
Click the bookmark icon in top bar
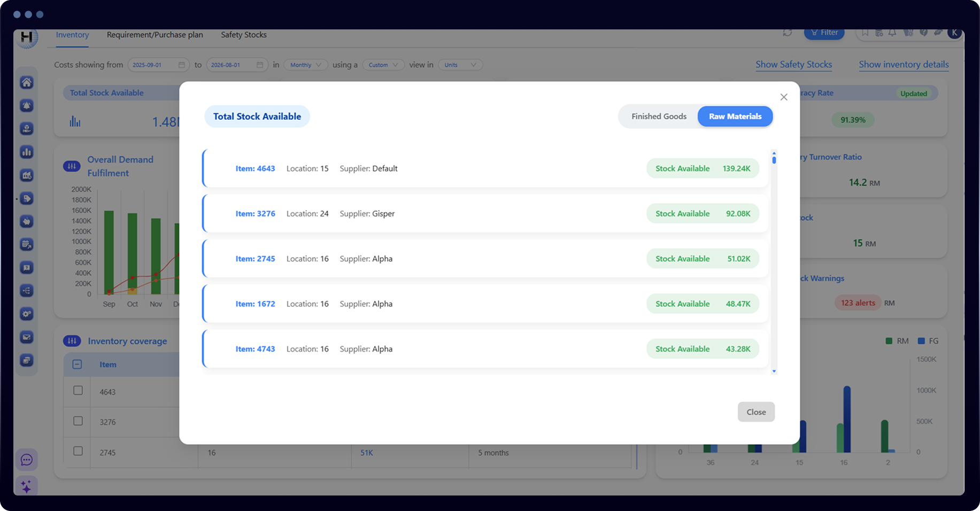[865, 33]
